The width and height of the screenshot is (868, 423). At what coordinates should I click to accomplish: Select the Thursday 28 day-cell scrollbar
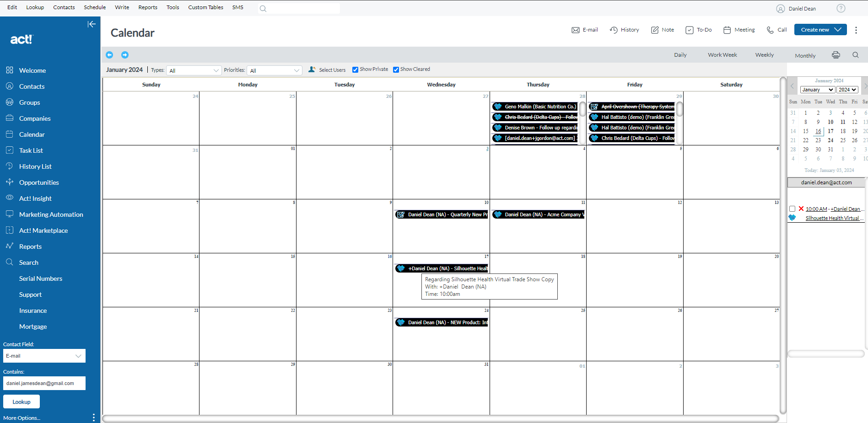click(582, 109)
